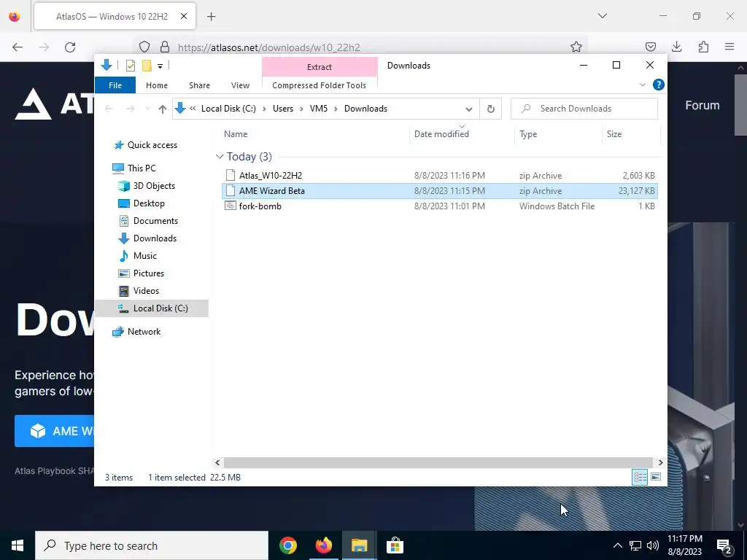Refresh the Downloads folder

491,109
